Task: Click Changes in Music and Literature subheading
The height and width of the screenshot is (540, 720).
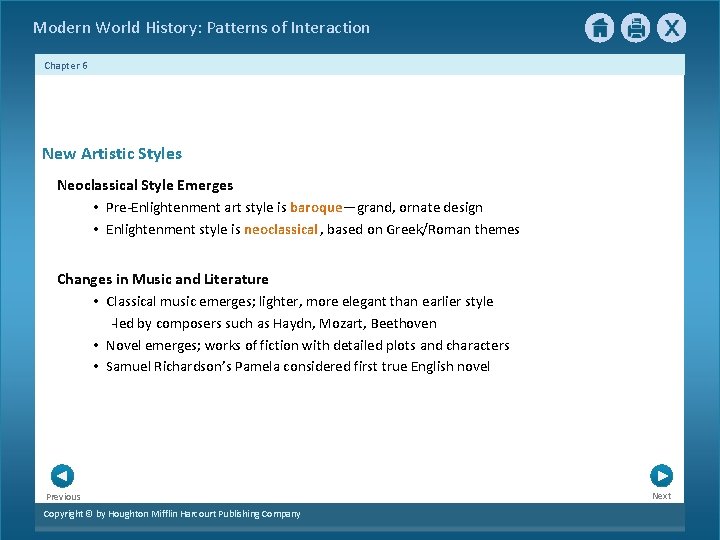Action: [163, 279]
